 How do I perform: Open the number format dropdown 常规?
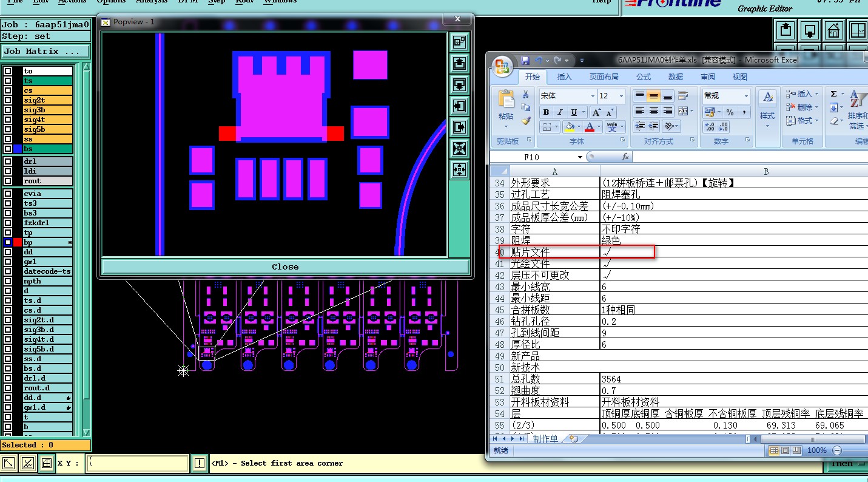(747, 96)
